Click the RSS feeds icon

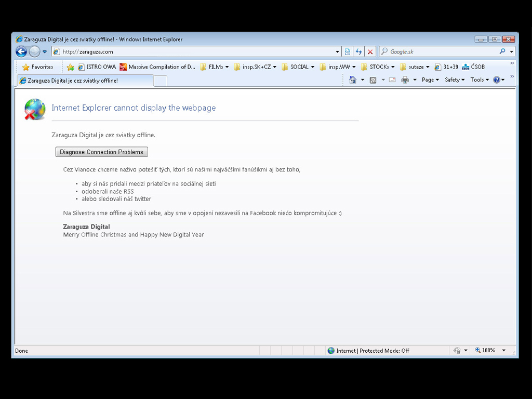coord(373,80)
